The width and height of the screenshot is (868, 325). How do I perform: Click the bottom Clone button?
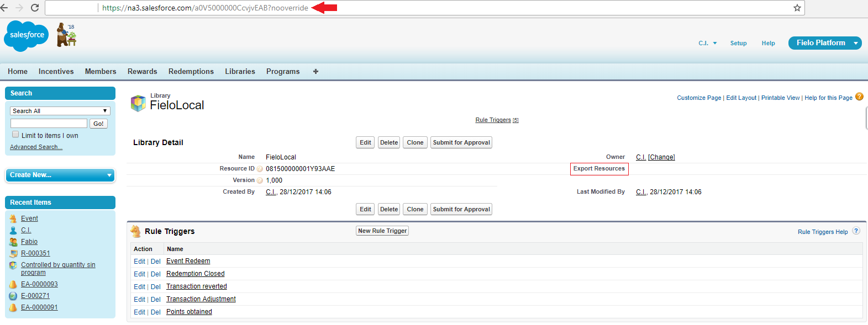point(415,209)
